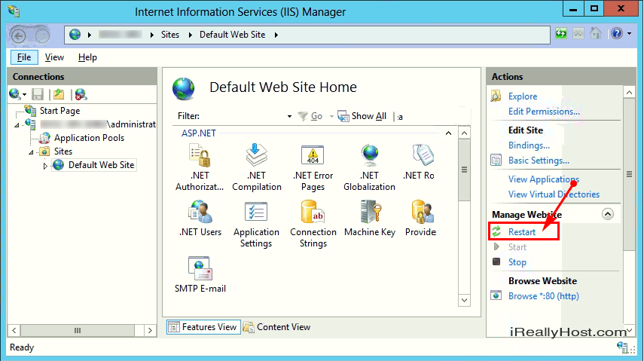Open Connection Strings feature

[x=313, y=225]
